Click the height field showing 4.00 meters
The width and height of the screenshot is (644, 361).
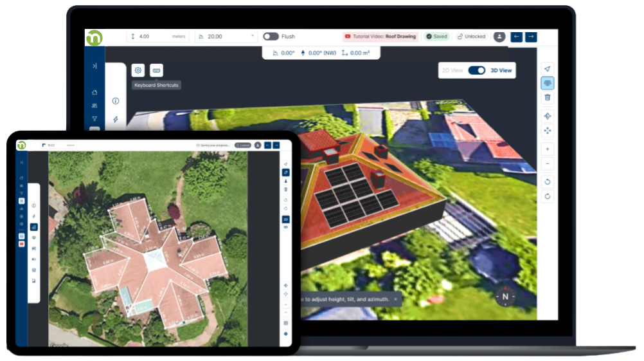(x=157, y=37)
